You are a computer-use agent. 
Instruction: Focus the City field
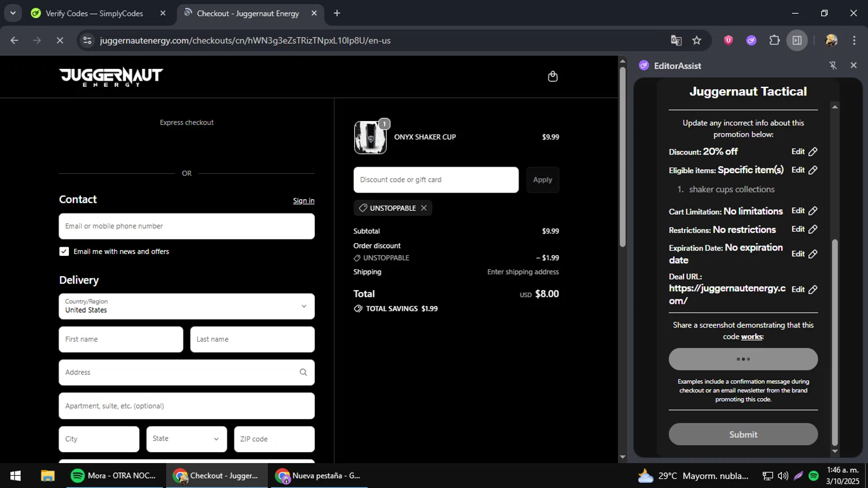point(99,439)
